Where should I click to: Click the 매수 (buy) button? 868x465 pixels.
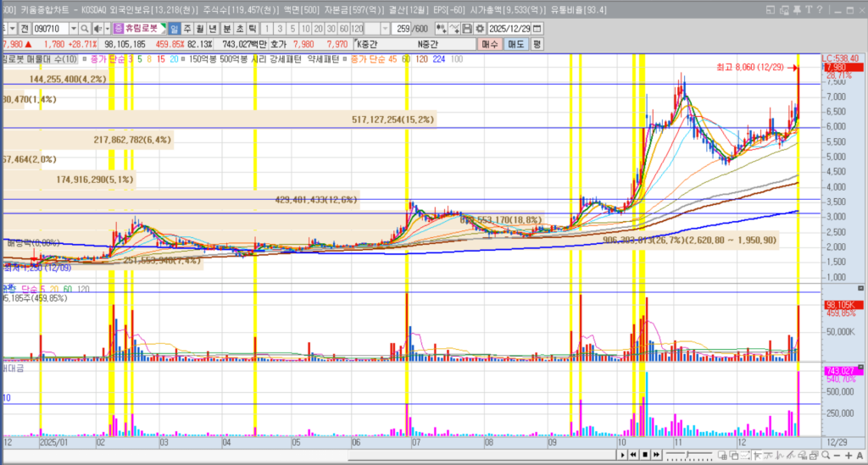point(490,43)
